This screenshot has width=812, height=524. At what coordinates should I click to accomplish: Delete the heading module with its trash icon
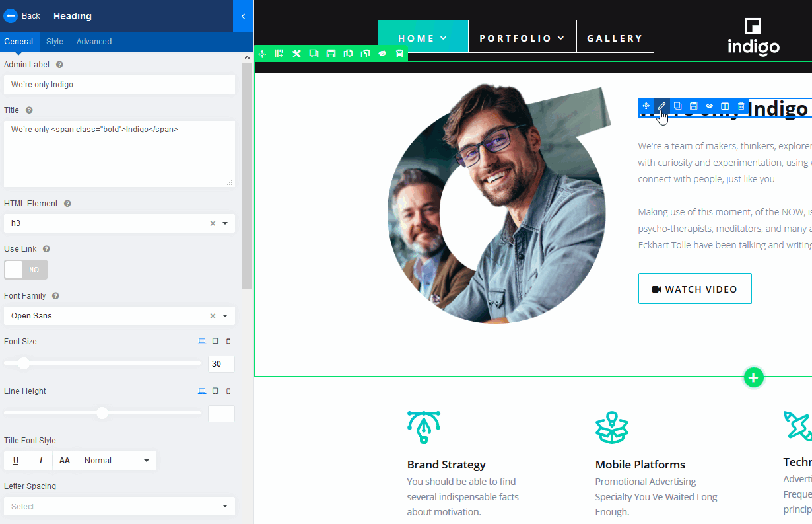pos(741,106)
